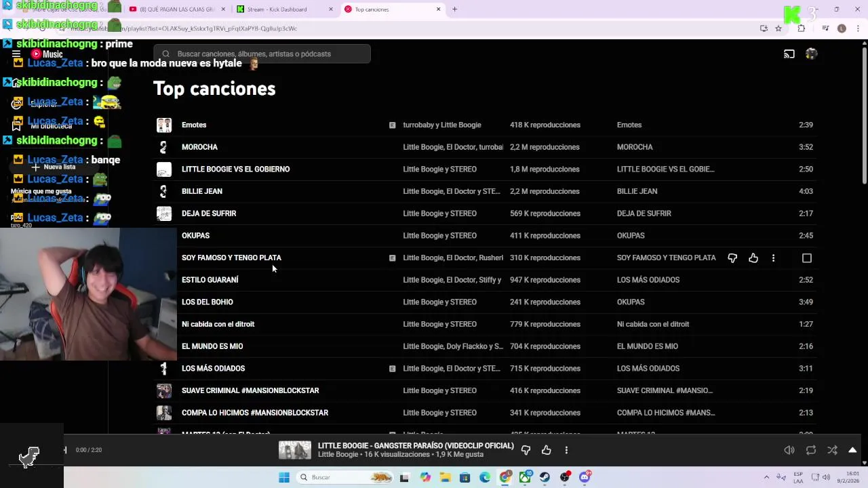Click the search magnifier icon in the search box
Image resolution: width=868 pixels, height=488 pixels.
click(x=165, y=54)
